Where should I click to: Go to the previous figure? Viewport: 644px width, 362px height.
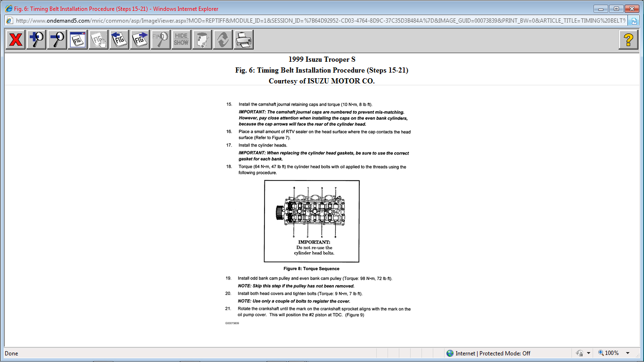click(x=119, y=40)
